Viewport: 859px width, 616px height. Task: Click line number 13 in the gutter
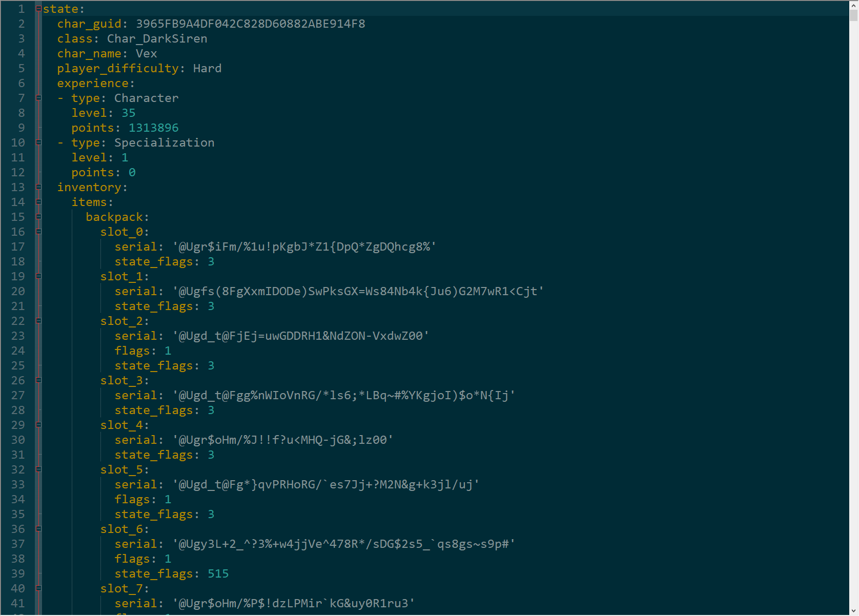coord(18,187)
